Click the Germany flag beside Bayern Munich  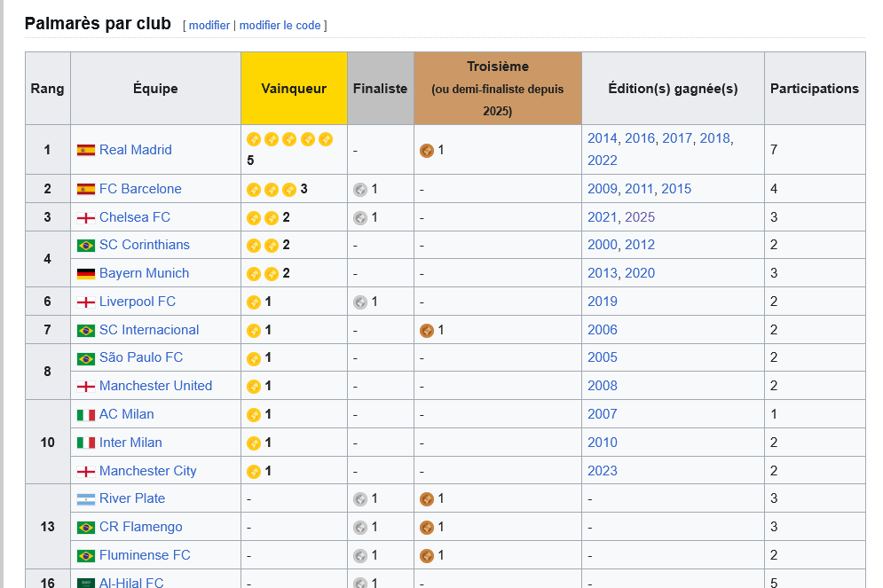click(x=85, y=274)
